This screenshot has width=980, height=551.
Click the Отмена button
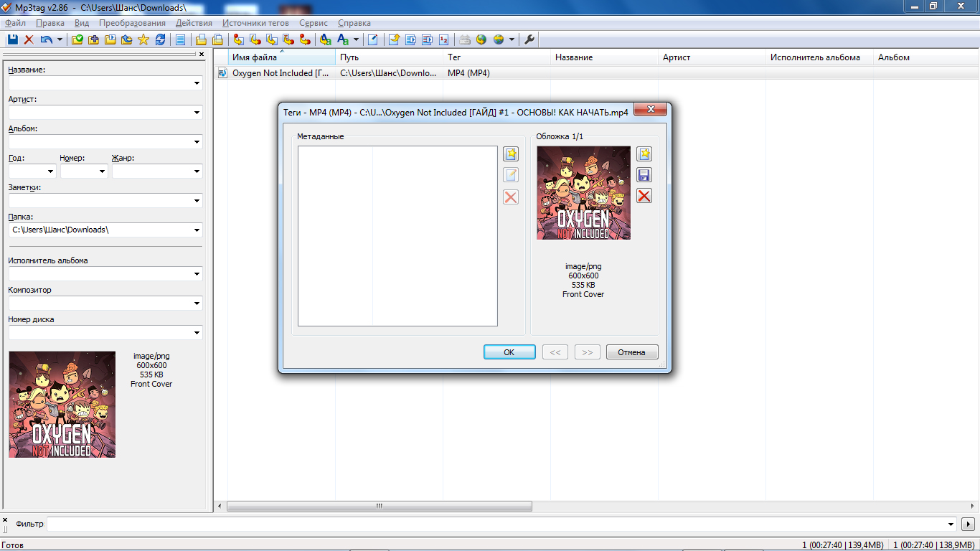click(x=631, y=352)
